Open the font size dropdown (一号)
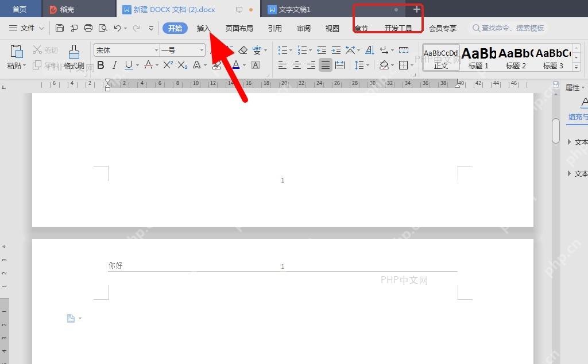 tap(202, 50)
